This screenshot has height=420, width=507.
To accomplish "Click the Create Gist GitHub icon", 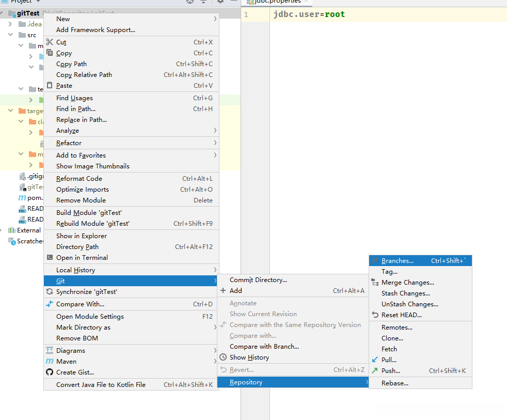I will coord(50,372).
